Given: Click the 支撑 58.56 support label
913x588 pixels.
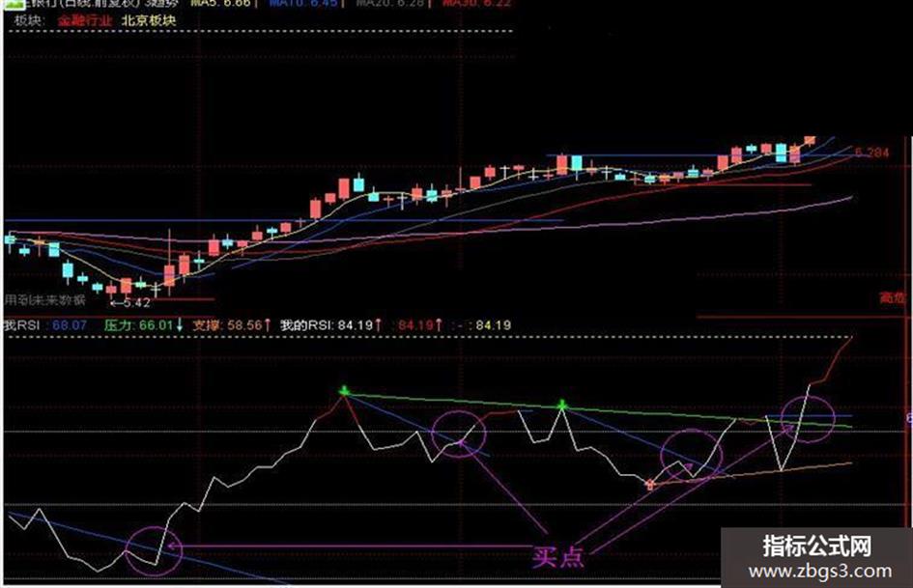Looking at the screenshot, I should pos(232,325).
